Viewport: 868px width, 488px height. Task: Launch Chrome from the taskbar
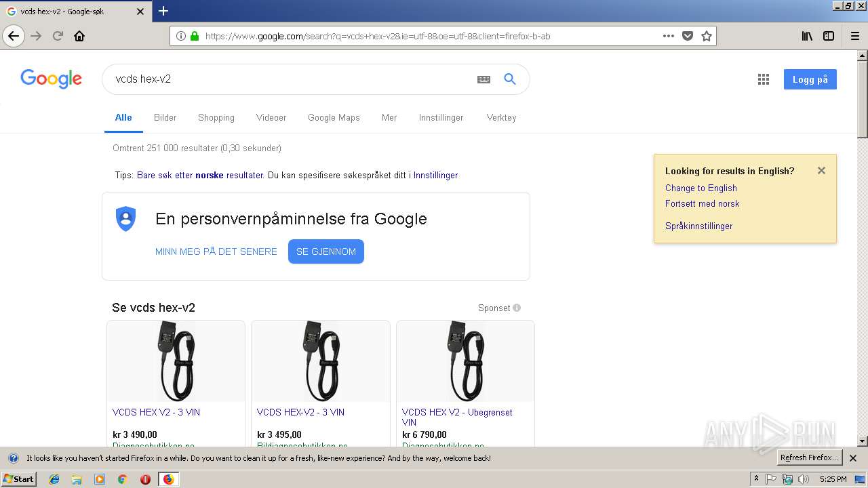(123, 479)
